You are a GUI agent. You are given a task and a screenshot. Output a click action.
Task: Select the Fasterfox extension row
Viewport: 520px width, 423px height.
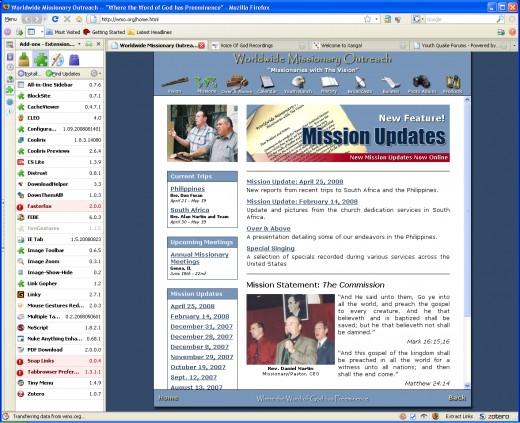pyautogui.click(x=60, y=206)
